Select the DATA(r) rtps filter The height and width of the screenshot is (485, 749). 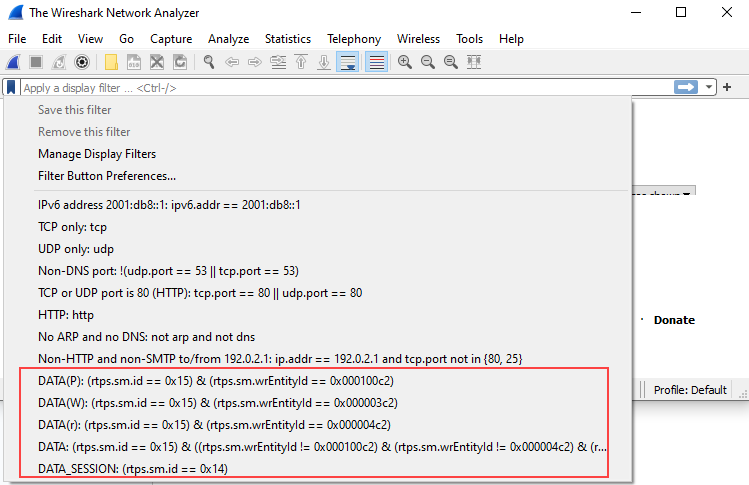click(x=214, y=425)
